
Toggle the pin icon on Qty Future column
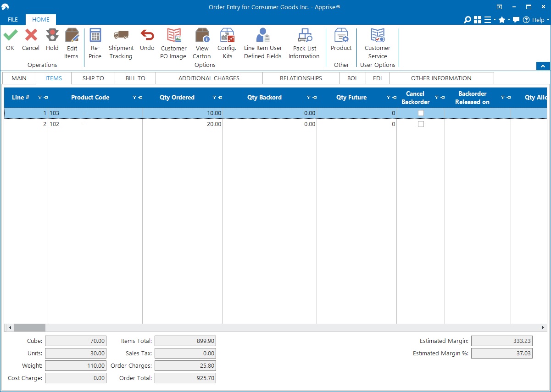[395, 98]
